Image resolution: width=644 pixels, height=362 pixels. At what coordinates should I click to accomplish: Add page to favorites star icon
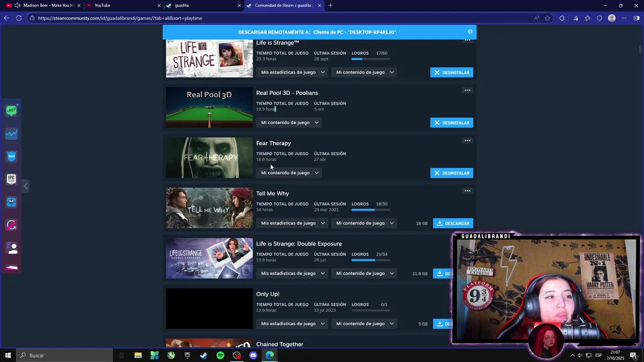click(x=547, y=18)
